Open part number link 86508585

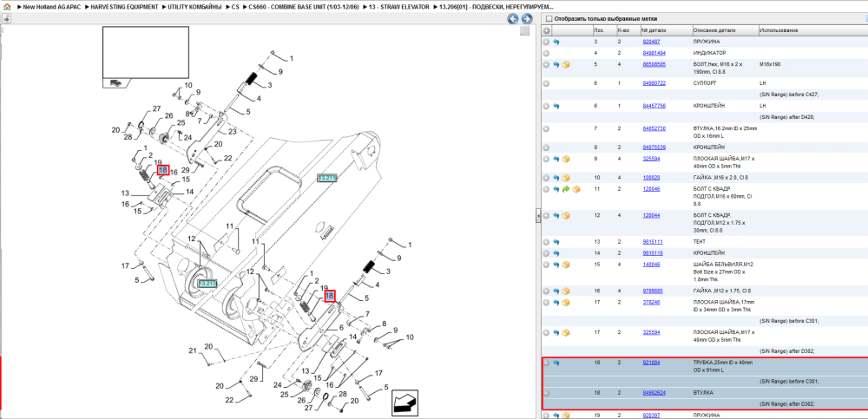(654, 64)
